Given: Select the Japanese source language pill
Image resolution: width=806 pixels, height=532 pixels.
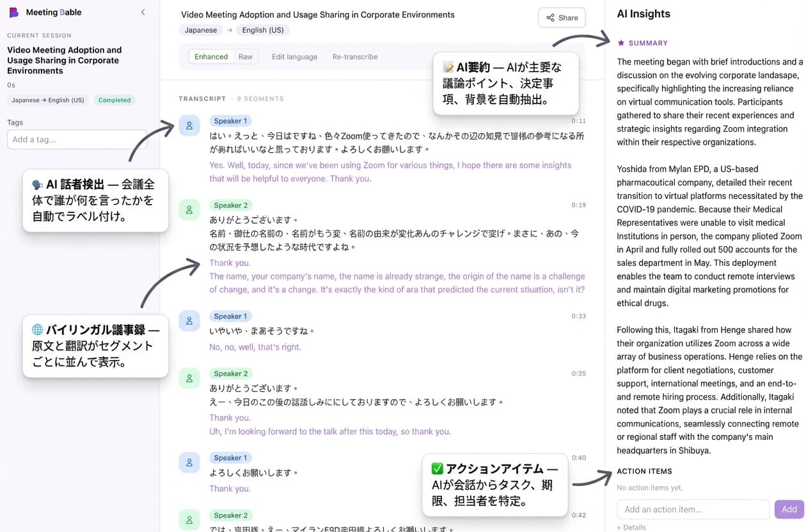Looking at the screenshot, I should [x=200, y=29].
